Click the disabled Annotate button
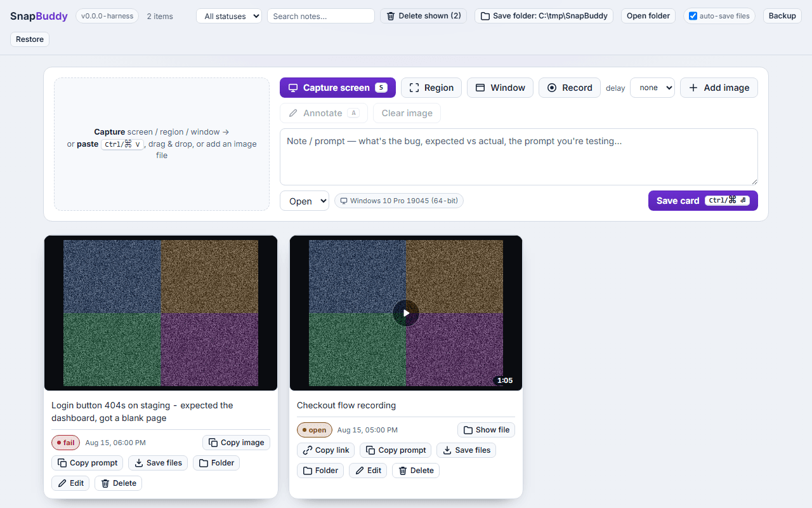The image size is (812, 508). coord(324,113)
